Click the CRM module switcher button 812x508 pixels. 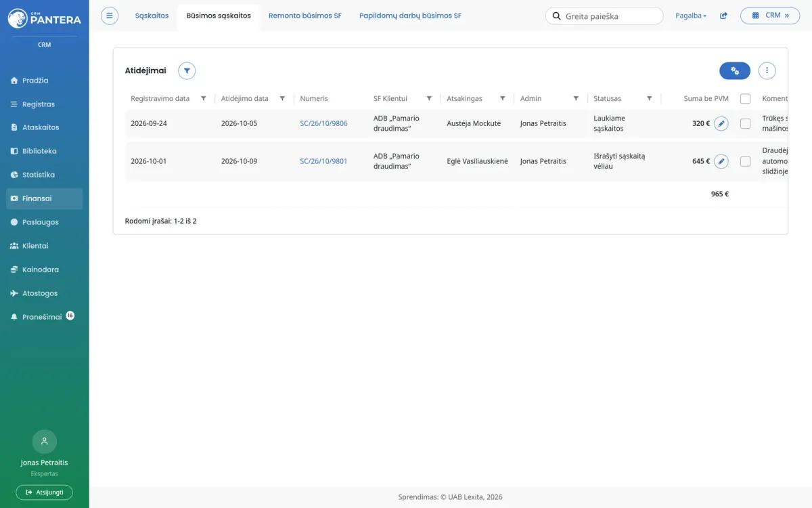[770, 16]
